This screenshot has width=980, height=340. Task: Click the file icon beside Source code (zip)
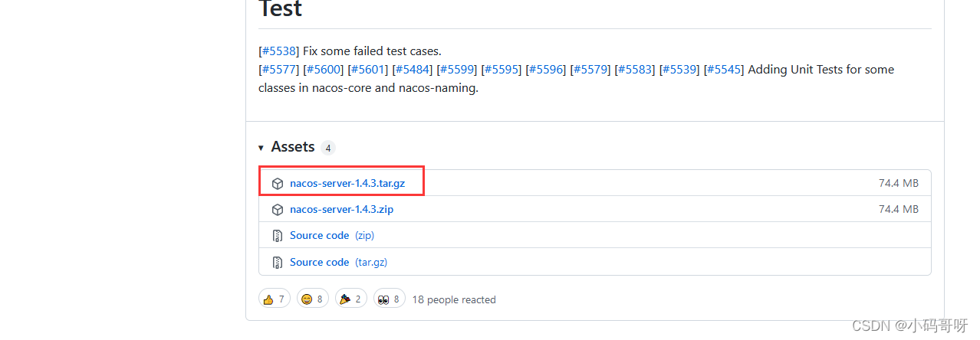click(278, 236)
